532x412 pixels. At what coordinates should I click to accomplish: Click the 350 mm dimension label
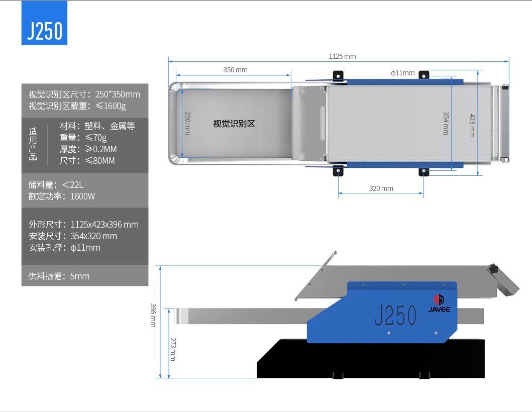click(x=235, y=70)
